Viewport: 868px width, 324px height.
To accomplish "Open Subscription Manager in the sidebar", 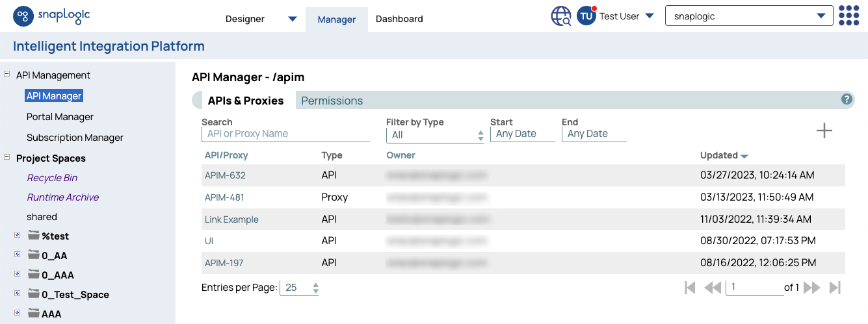I will click(x=75, y=138).
